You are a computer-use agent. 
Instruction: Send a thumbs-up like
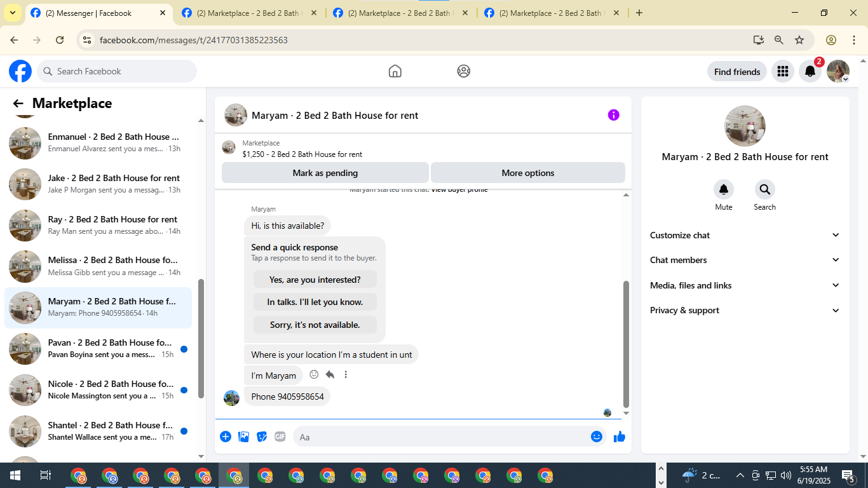pyautogui.click(x=620, y=437)
